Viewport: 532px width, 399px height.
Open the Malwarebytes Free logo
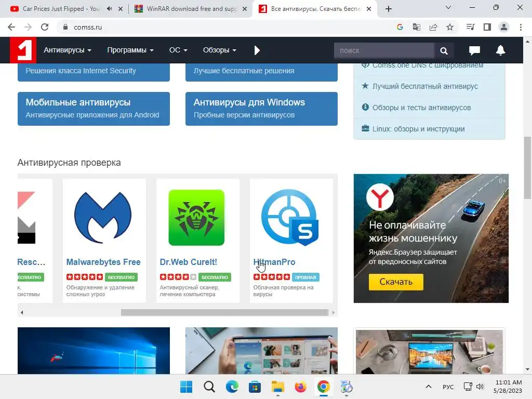103,218
